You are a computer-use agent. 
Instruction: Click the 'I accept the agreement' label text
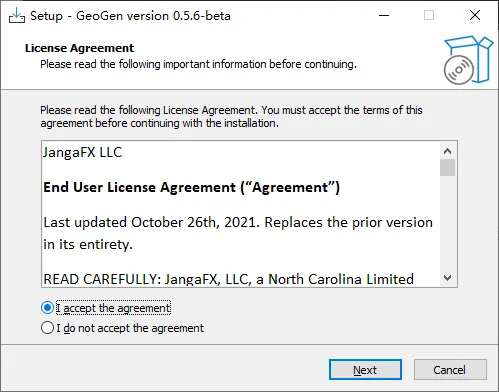tap(113, 308)
